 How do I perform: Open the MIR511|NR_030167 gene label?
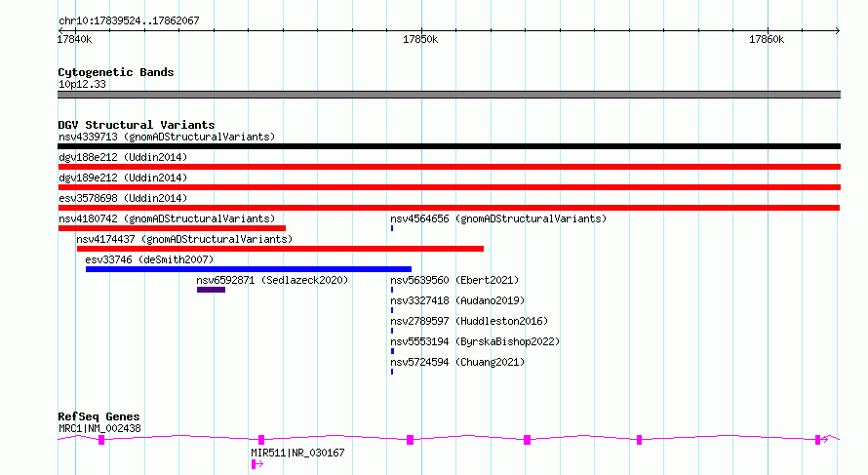coord(297,453)
